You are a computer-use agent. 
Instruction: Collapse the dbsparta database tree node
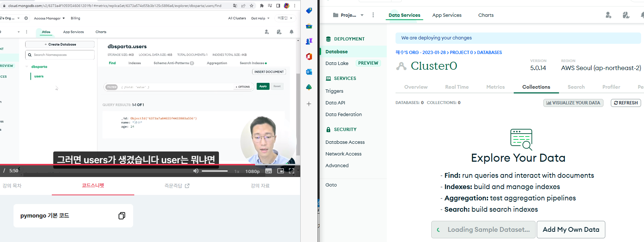pos(27,67)
